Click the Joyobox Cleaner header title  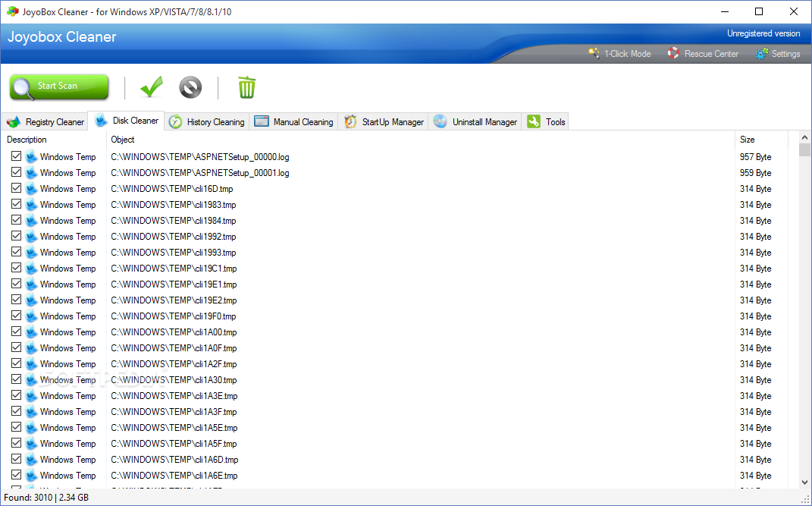tap(61, 36)
